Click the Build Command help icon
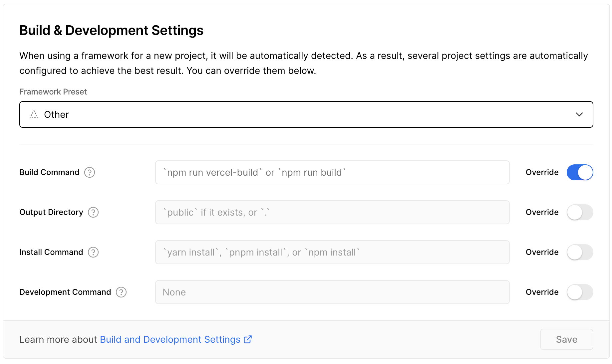Image resolution: width=612 pixels, height=364 pixels. tap(89, 172)
